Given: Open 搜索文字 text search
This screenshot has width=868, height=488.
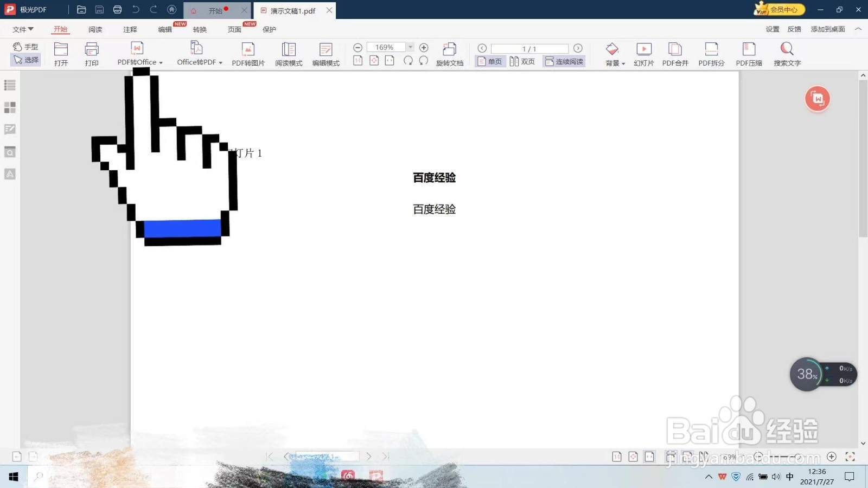Looking at the screenshot, I should tap(787, 54).
